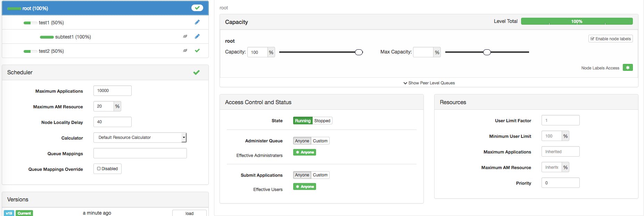Click the Scheduler panel green checkmark
Viewport: 644px width, 216px height.
[197, 72]
